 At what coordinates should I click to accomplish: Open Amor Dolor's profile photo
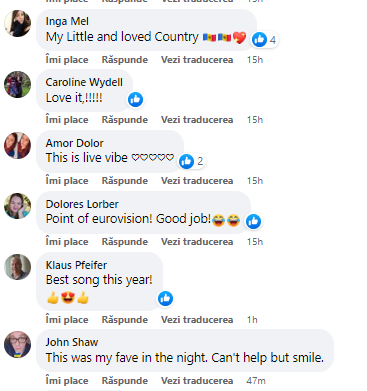point(17,145)
